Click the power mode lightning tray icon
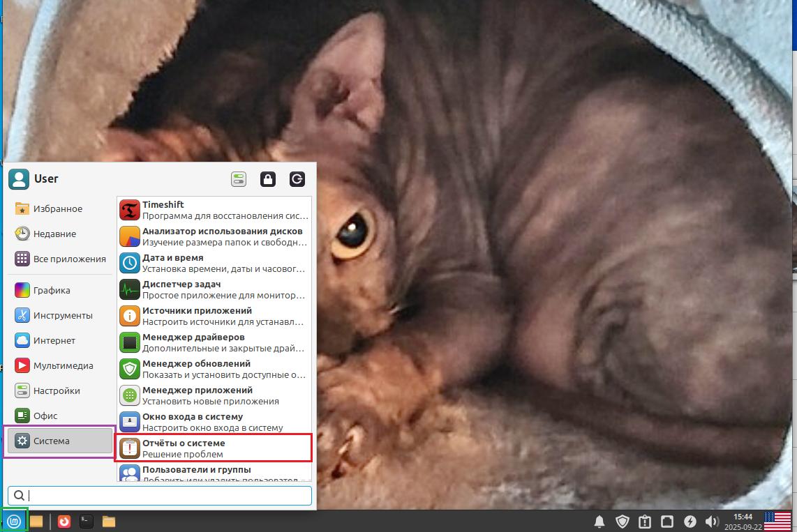Screen dimensions: 797x532 [x=690, y=521]
